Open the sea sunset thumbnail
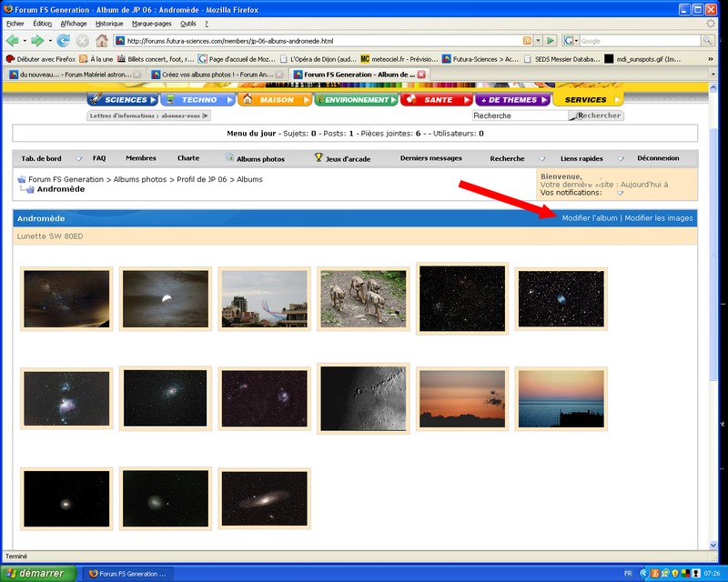Screen dimensions: 728x582 (561, 398)
